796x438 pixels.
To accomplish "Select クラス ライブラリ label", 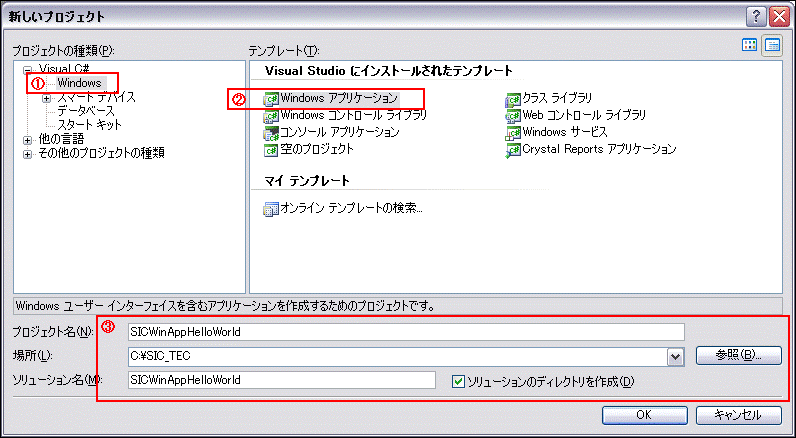I will pos(557,98).
